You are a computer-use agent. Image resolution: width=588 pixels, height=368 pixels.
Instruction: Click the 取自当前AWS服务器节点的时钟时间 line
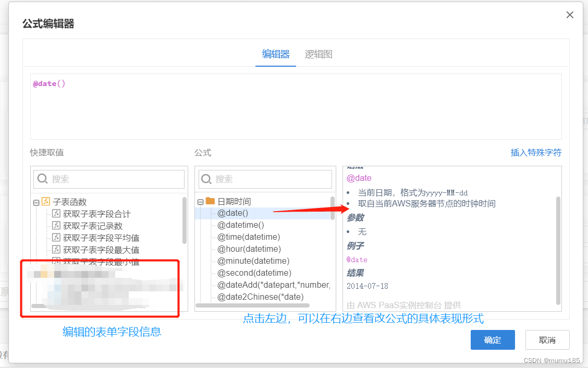coord(427,204)
